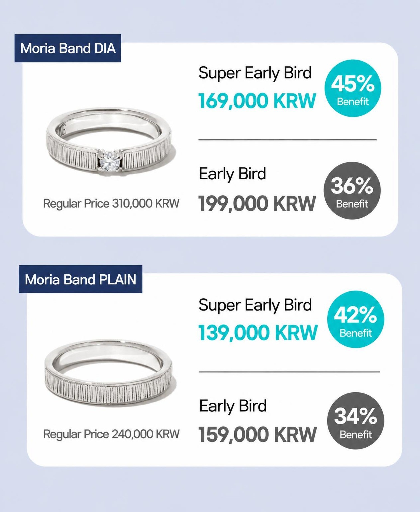Click the divider line in the DIA card
The image size is (420, 512).
(x=288, y=140)
